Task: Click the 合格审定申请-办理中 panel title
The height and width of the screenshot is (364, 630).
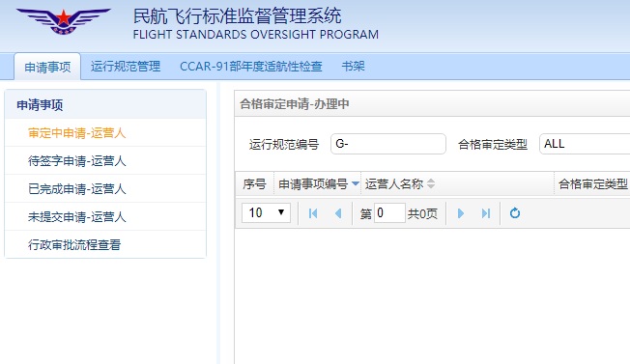Action: [x=295, y=104]
